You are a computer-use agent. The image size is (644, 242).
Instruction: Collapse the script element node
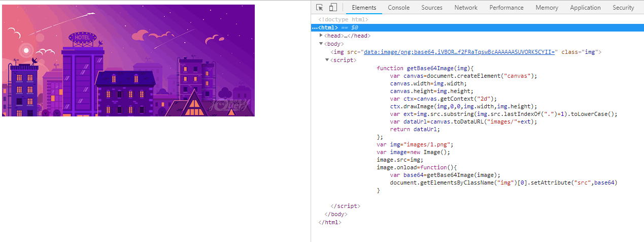click(327, 60)
